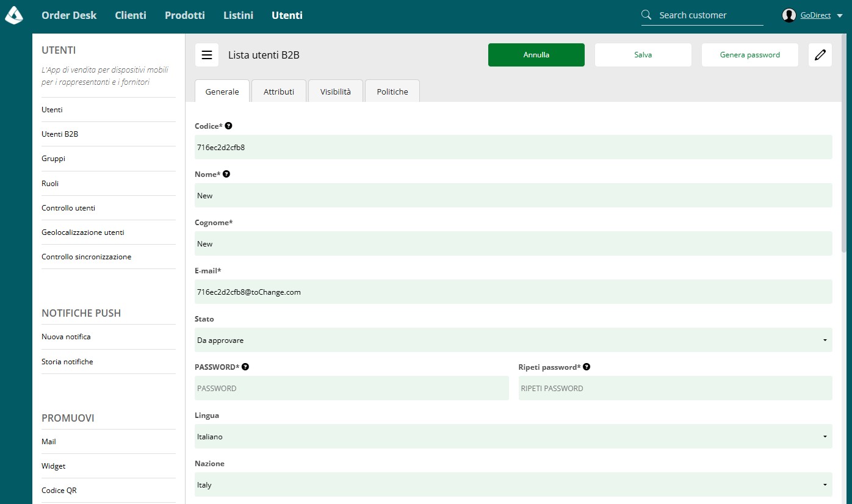The image size is (852, 504).
Task: Click the Annulla button
Action: pos(536,55)
